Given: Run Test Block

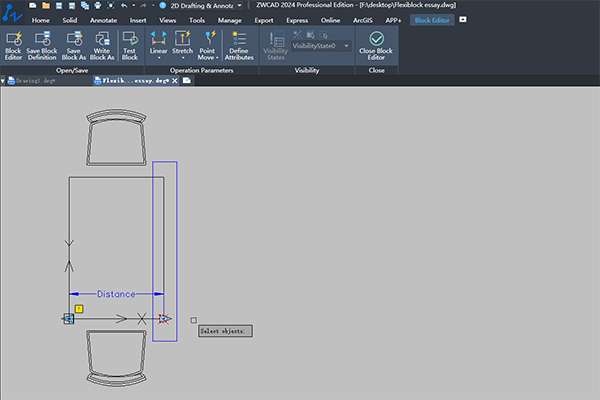Looking at the screenshot, I should click(x=130, y=46).
